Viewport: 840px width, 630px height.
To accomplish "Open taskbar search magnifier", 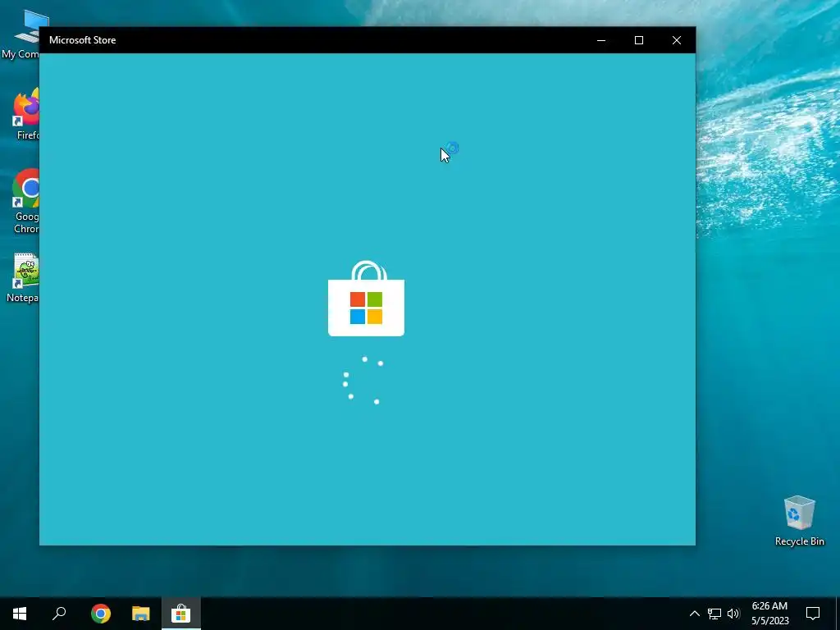I will [x=59, y=614].
